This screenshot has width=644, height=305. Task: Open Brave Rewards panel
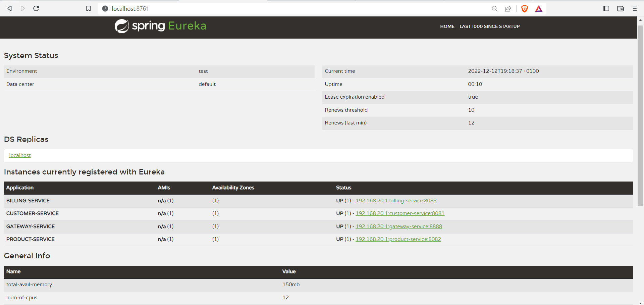pyautogui.click(x=538, y=9)
